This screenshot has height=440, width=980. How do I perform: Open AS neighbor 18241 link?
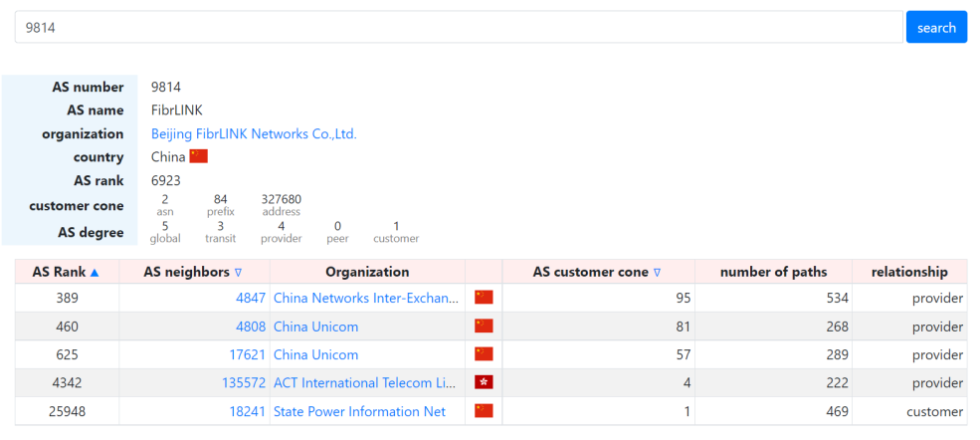pyautogui.click(x=248, y=411)
